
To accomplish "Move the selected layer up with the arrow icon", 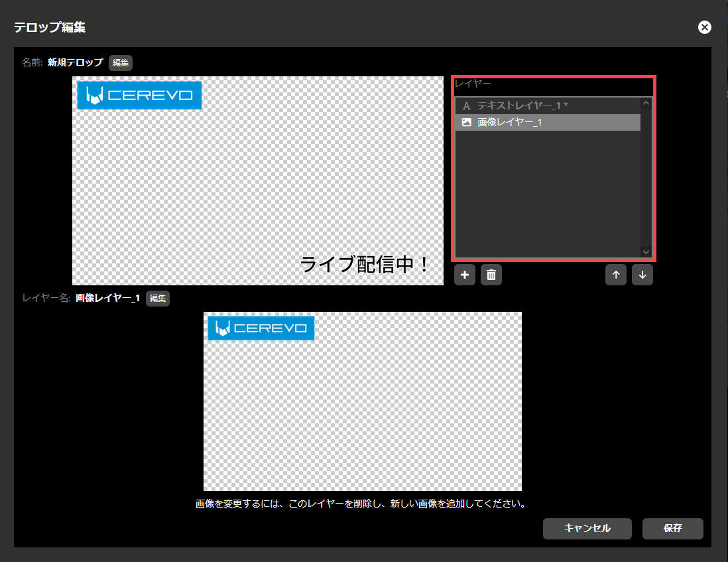I will click(615, 275).
